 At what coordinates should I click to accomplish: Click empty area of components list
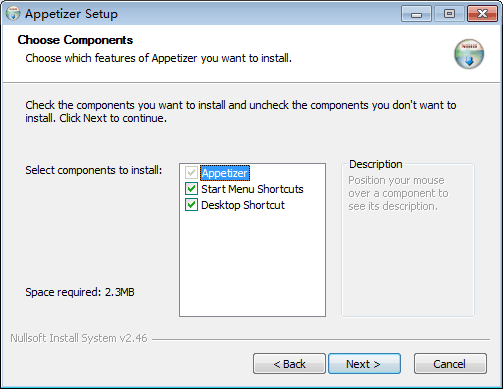click(252, 263)
